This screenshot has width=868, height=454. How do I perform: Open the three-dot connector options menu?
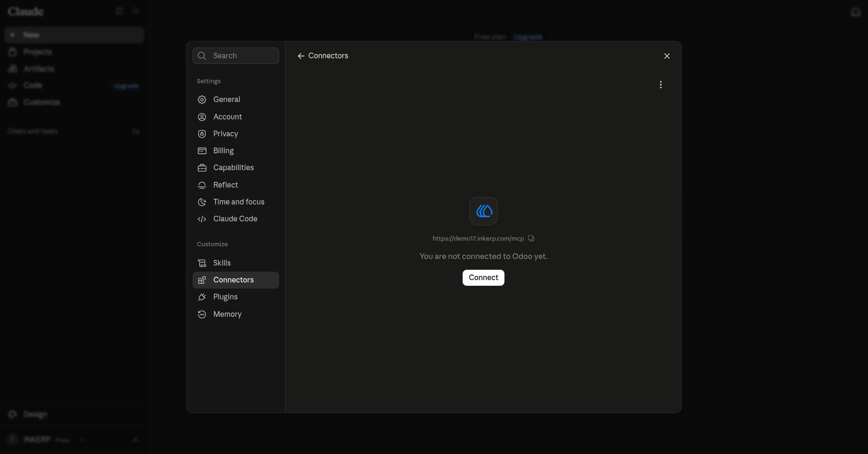(661, 85)
